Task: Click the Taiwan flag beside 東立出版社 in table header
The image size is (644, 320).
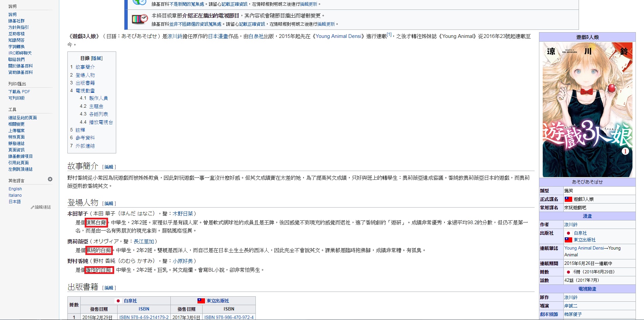Action: tap(201, 301)
